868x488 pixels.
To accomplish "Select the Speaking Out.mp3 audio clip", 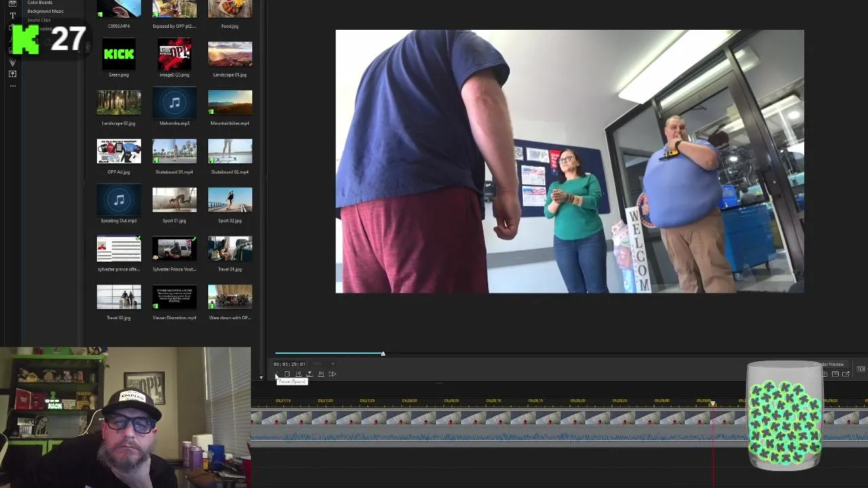I will (119, 200).
